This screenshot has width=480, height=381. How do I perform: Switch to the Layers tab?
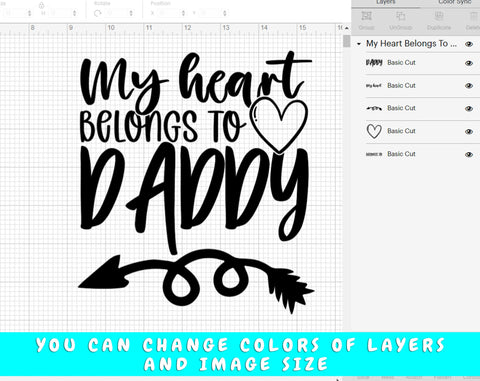[x=385, y=2]
